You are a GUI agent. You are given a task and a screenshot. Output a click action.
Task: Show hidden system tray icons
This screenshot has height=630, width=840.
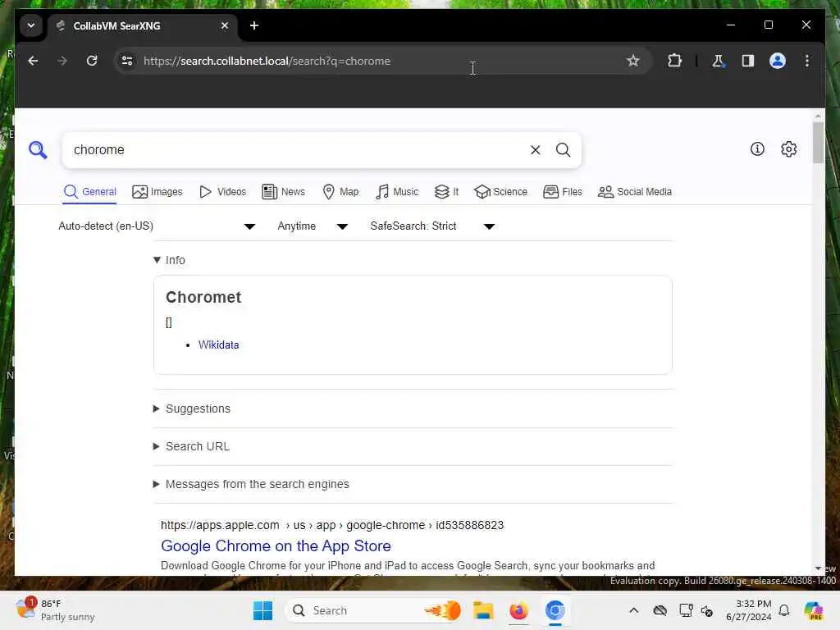tap(633, 610)
